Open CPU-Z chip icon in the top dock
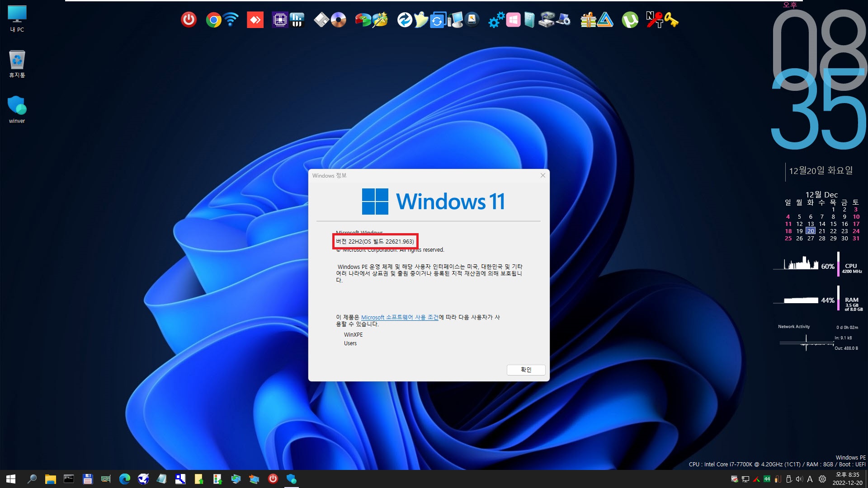Viewport: 868px width, 488px height. (x=280, y=20)
